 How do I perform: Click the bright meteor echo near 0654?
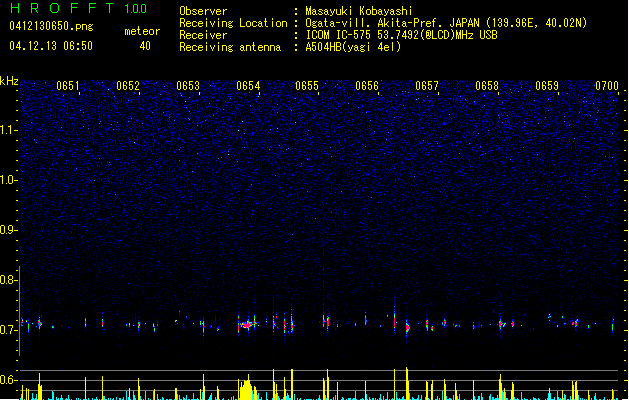pos(248,324)
